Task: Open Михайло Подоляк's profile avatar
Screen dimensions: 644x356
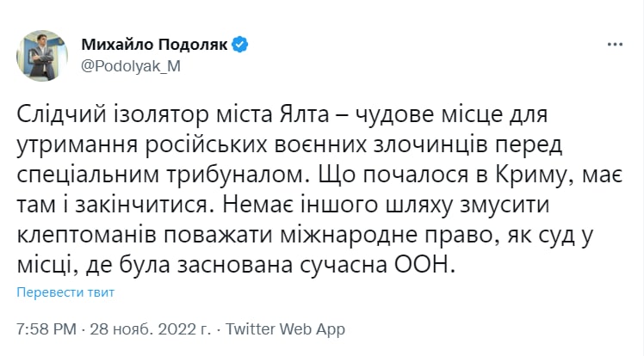Action: (x=42, y=56)
